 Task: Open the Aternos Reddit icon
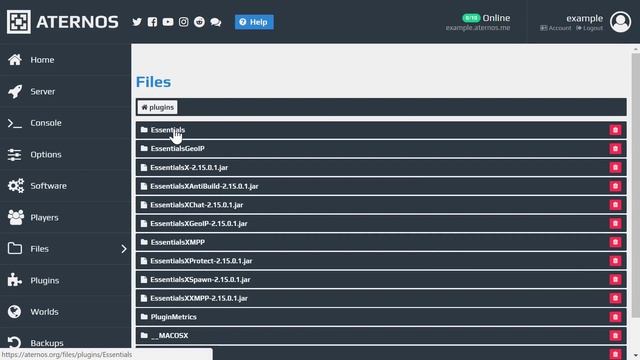click(x=199, y=22)
